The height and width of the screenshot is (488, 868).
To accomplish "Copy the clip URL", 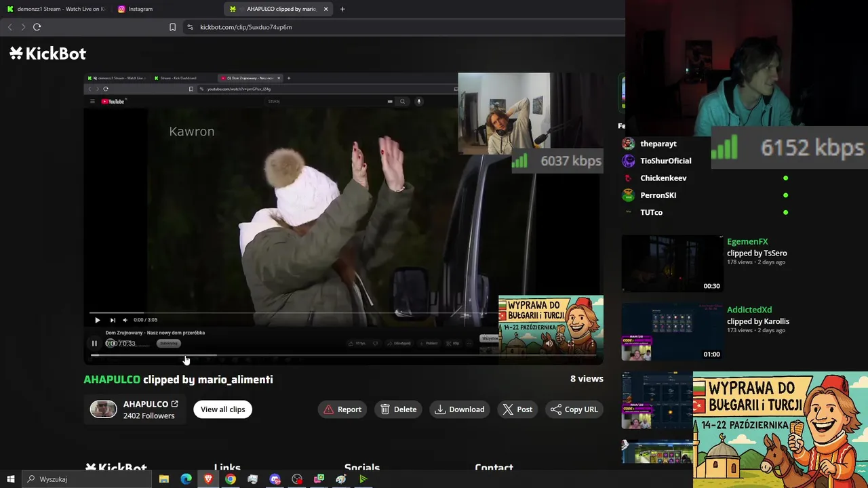I will (x=574, y=409).
